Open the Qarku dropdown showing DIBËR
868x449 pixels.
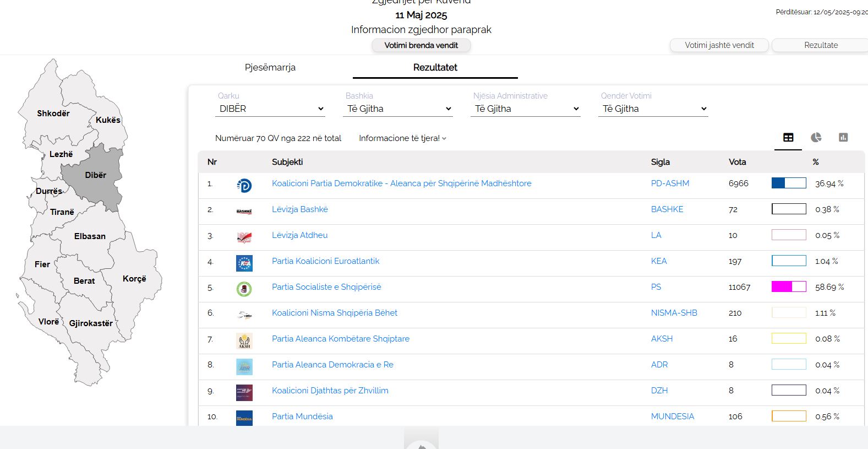tap(270, 109)
